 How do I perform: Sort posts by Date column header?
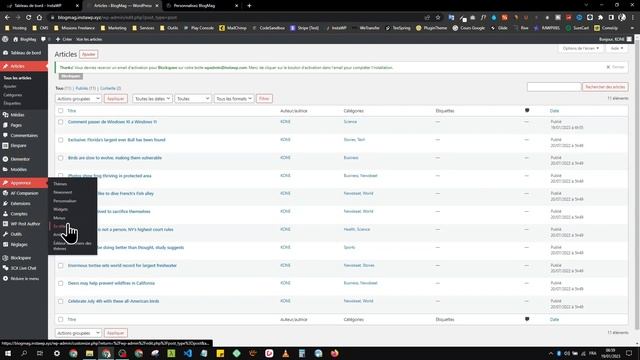(554, 111)
